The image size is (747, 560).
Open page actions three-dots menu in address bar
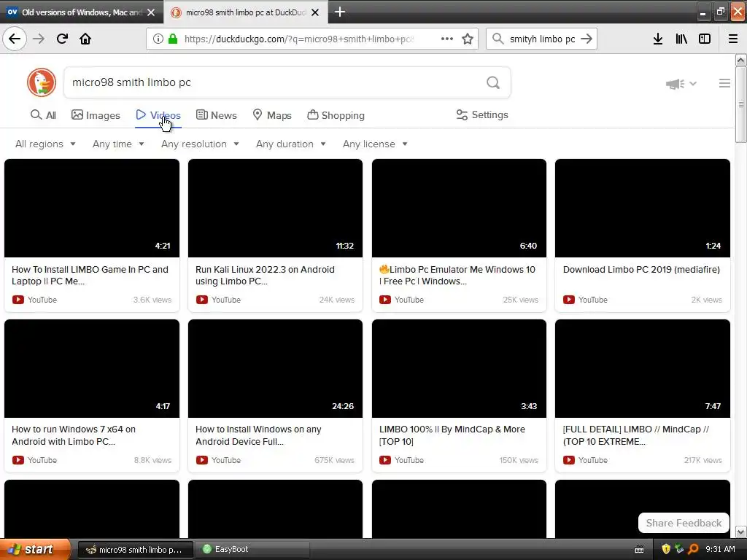tap(447, 39)
